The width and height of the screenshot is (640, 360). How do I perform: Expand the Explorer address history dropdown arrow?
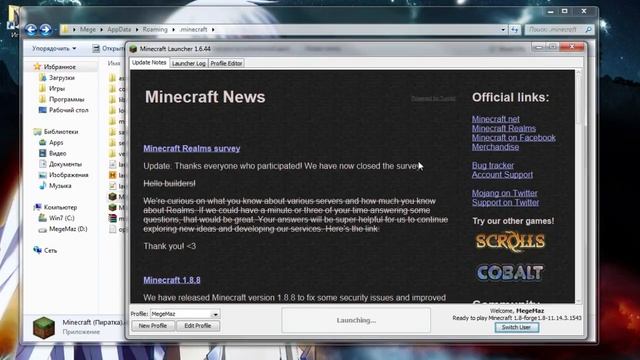(503, 29)
